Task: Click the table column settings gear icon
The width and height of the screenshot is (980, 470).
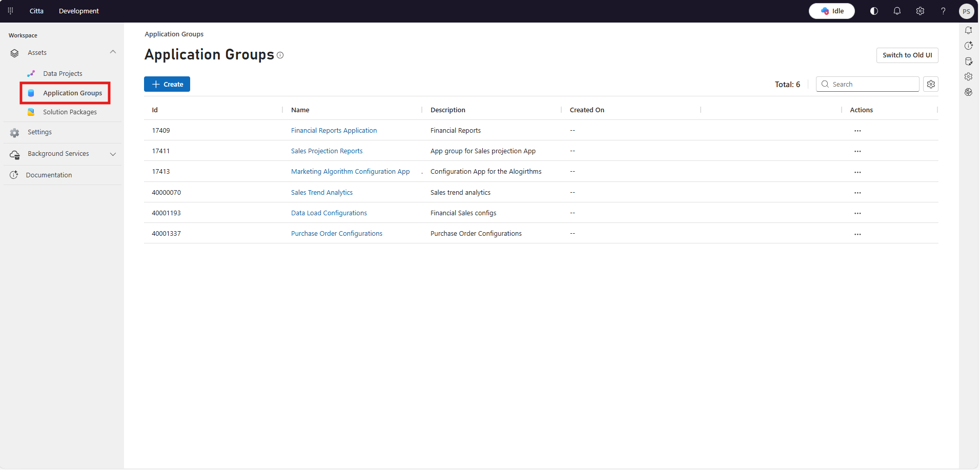Action: (x=931, y=84)
